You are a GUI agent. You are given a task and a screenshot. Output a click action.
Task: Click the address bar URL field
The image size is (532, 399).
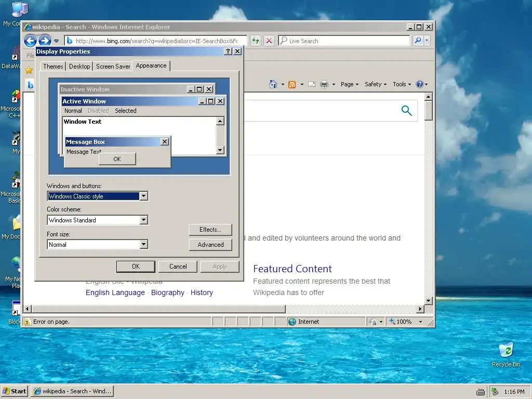pyautogui.click(x=156, y=41)
